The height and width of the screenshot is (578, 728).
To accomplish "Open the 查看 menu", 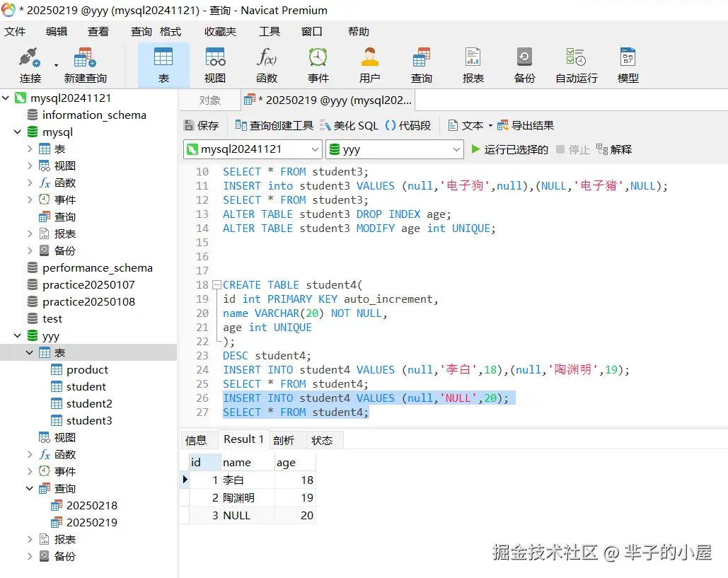I will 98,32.
